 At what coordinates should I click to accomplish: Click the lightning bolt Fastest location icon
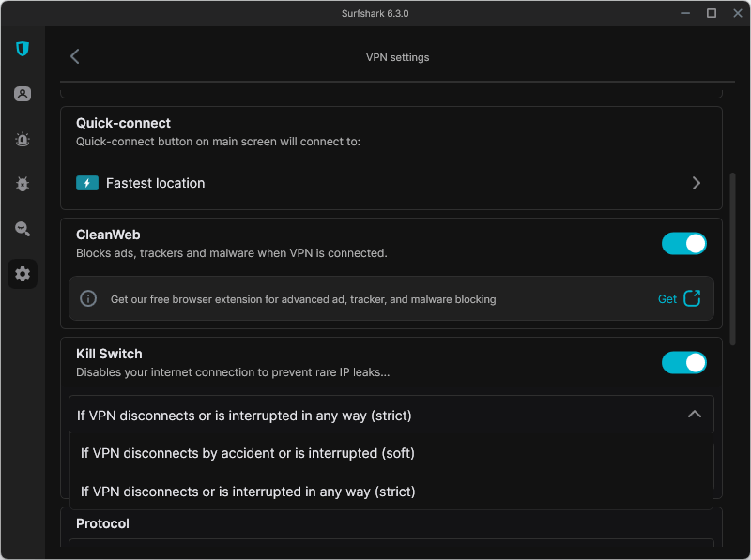[87, 183]
